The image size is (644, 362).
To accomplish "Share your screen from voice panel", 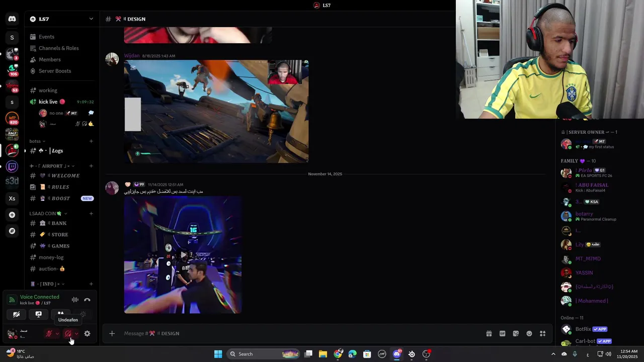I will pos(39,314).
